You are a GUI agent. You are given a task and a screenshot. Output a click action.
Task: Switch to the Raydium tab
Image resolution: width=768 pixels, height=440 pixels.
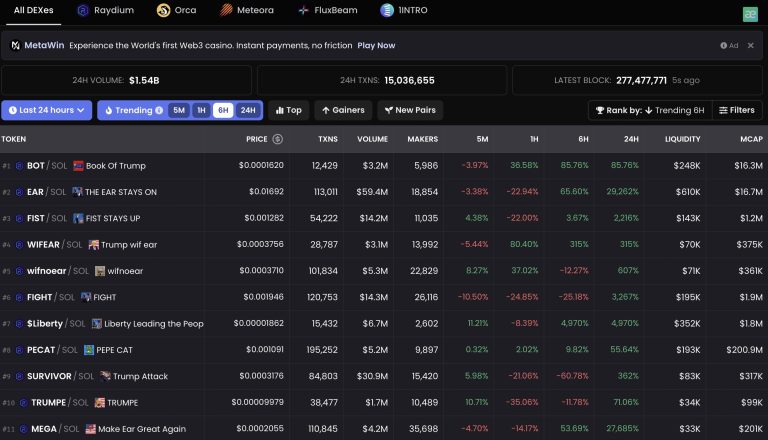pyautogui.click(x=106, y=10)
